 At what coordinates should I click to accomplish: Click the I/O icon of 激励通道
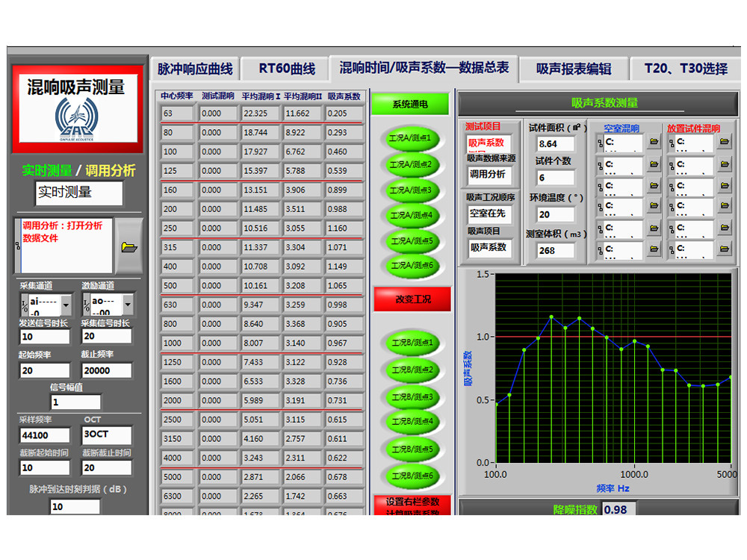point(87,304)
